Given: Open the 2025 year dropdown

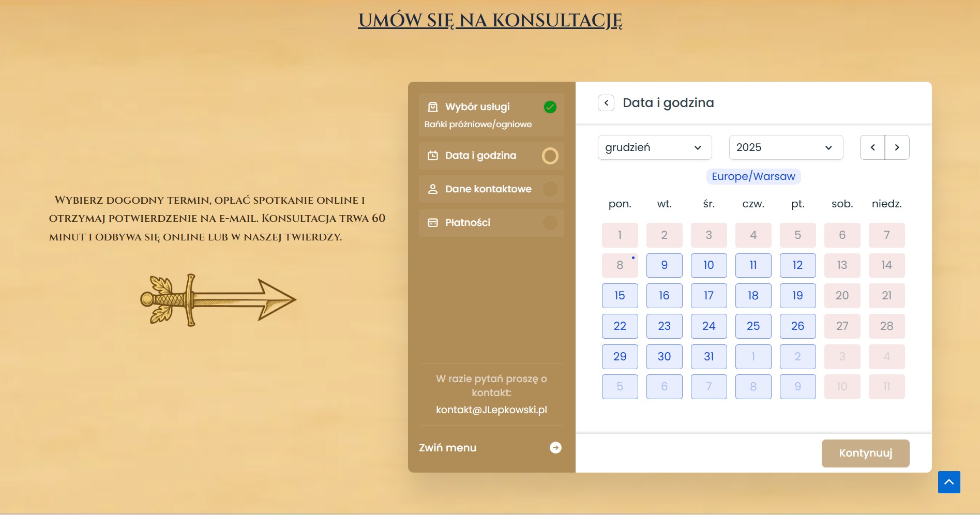Looking at the screenshot, I should [785, 147].
